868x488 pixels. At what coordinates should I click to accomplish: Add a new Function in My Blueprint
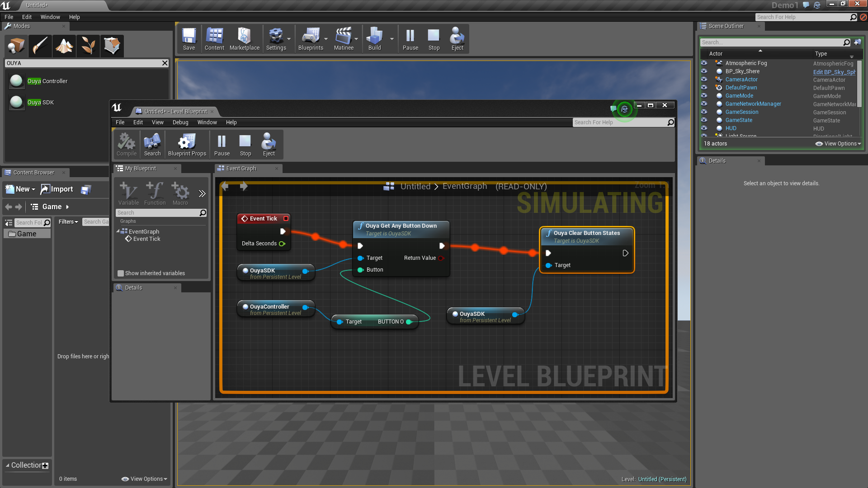155,193
